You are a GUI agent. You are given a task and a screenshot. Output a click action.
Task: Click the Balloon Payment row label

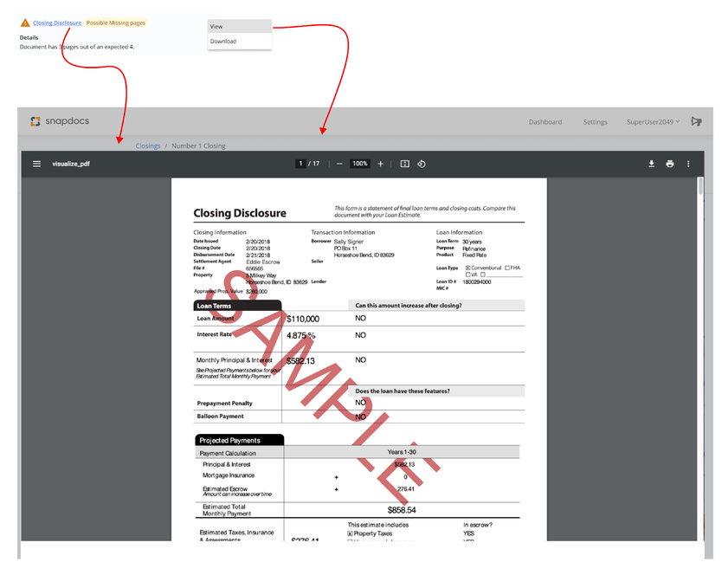click(220, 417)
